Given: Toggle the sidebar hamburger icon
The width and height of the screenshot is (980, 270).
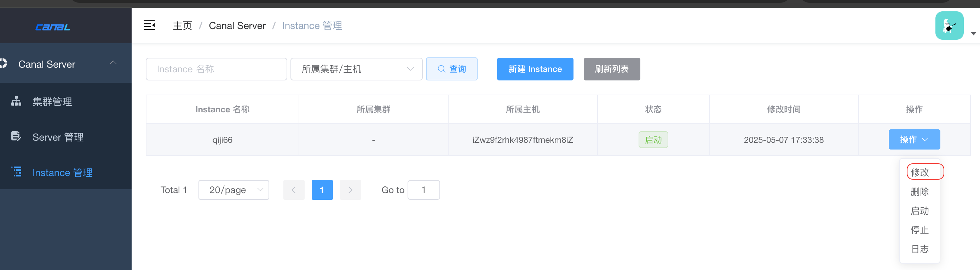Looking at the screenshot, I should click(149, 26).
